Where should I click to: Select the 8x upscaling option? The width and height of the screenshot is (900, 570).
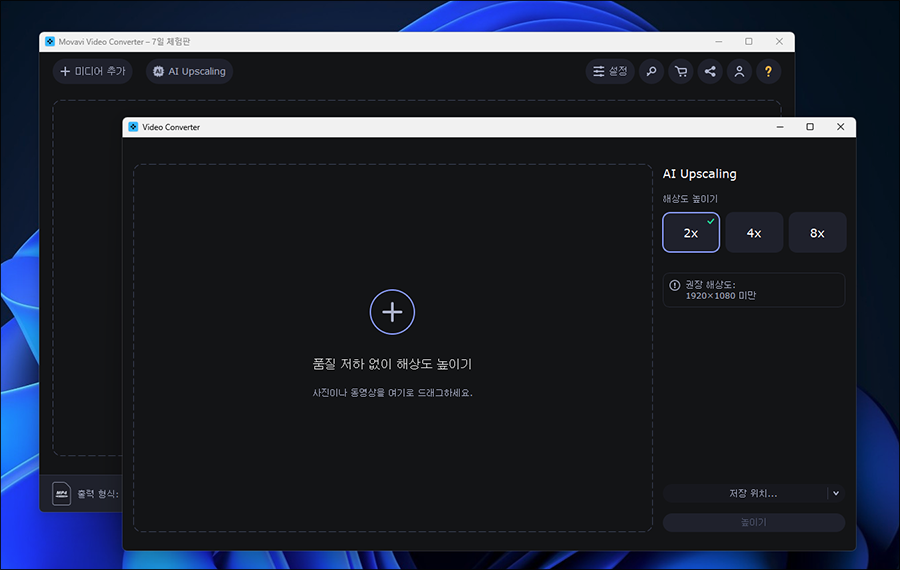(817, 232)
